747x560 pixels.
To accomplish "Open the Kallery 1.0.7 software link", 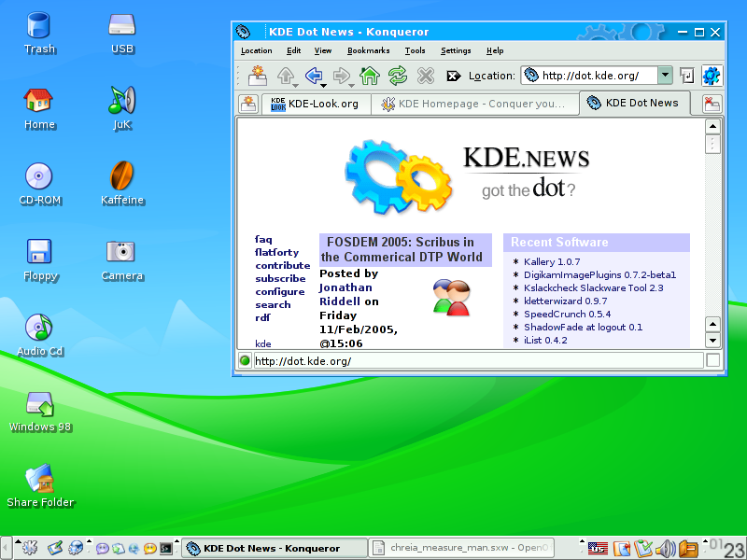I will click(552, 262).
